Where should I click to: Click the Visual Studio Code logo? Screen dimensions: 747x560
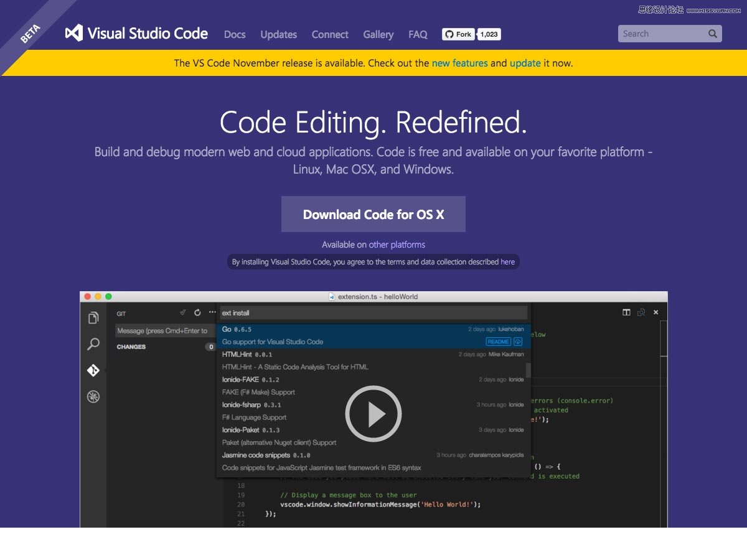[x=136, y=34]
